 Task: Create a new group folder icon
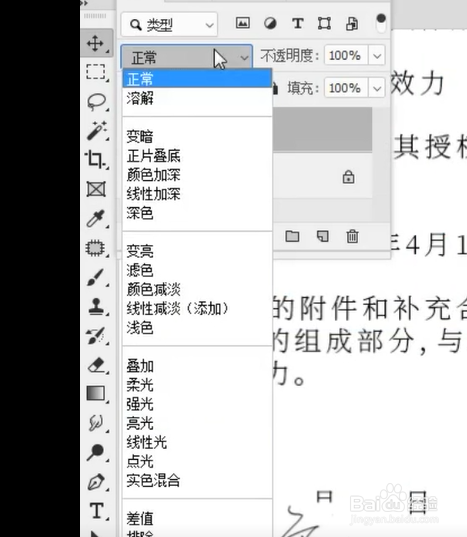pos(292,236)
